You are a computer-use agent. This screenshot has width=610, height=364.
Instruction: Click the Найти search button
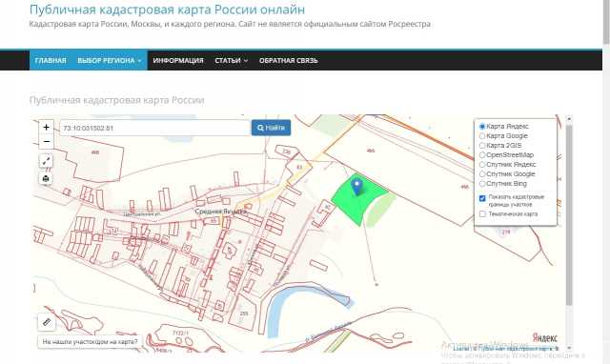[x=271, y=128]
